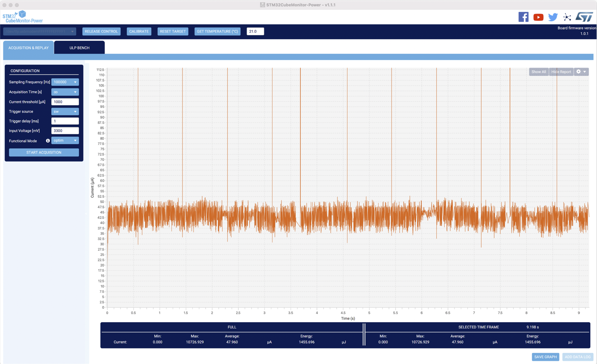This screenshot has height=364, width=597.
Task: Open the YouTube channel icon
Action: click(x=538, y=17)
